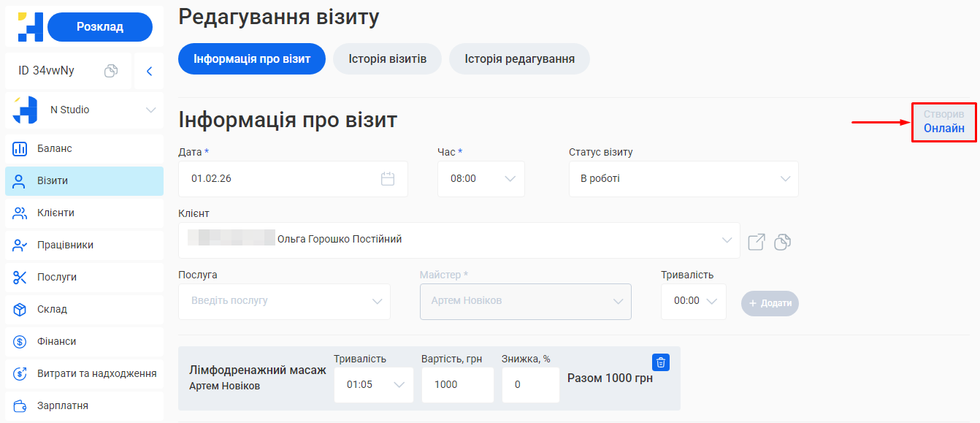Open the client profile via external link icon
The height and width of the screenshot is (423, 980).
coord(756,242)
